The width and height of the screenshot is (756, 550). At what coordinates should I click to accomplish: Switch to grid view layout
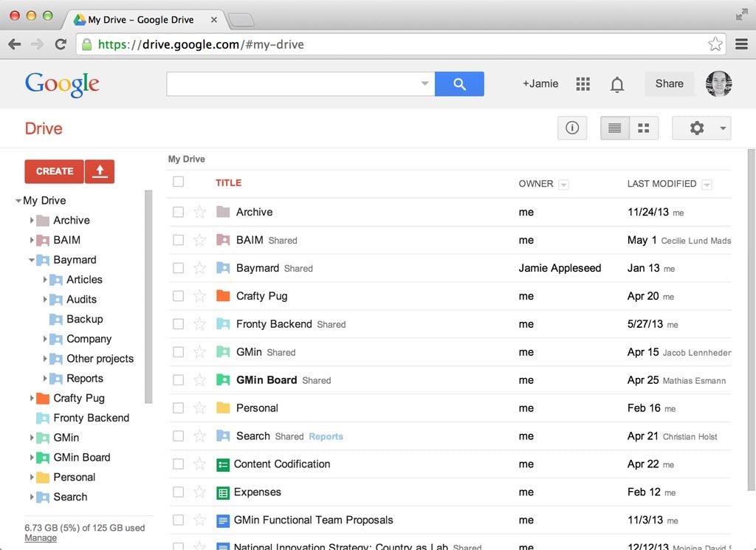tap(643, 128)
